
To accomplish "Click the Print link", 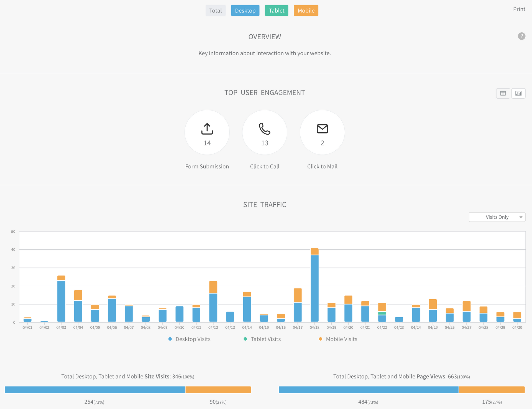I will (519, 9).
